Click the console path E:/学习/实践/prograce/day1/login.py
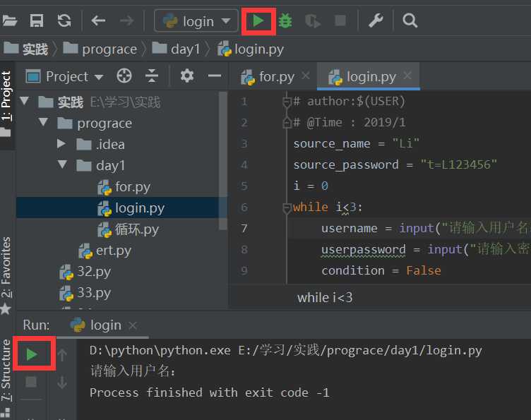 pyautogui.click(x=360, y=350)
